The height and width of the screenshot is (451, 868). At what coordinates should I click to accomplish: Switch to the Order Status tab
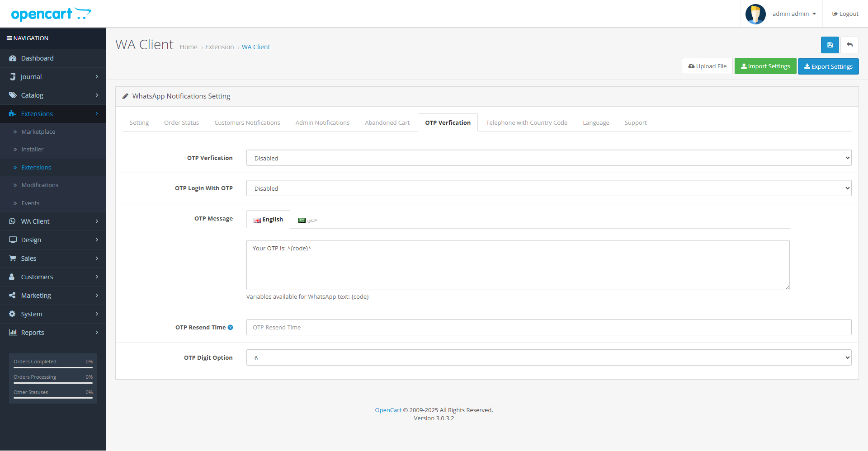tap(181, 122)
